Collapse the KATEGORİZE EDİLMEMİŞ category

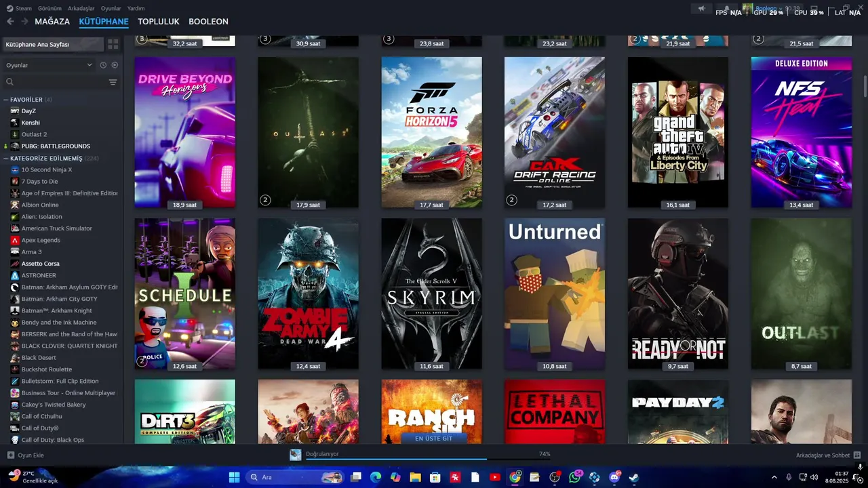[x=6, y=159]
